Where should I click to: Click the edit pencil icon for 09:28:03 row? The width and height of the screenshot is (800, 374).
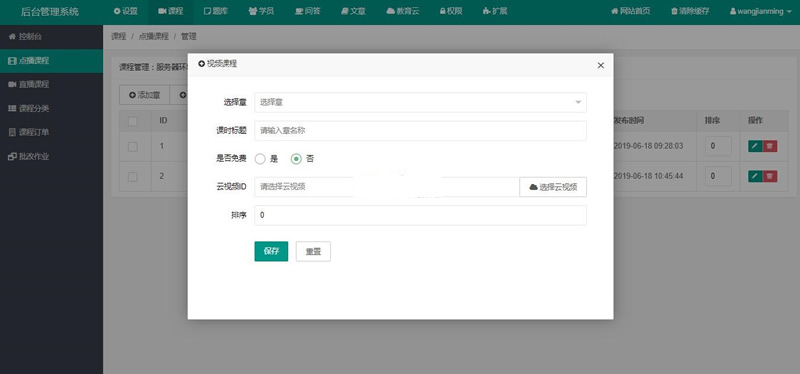coord(755,146)
